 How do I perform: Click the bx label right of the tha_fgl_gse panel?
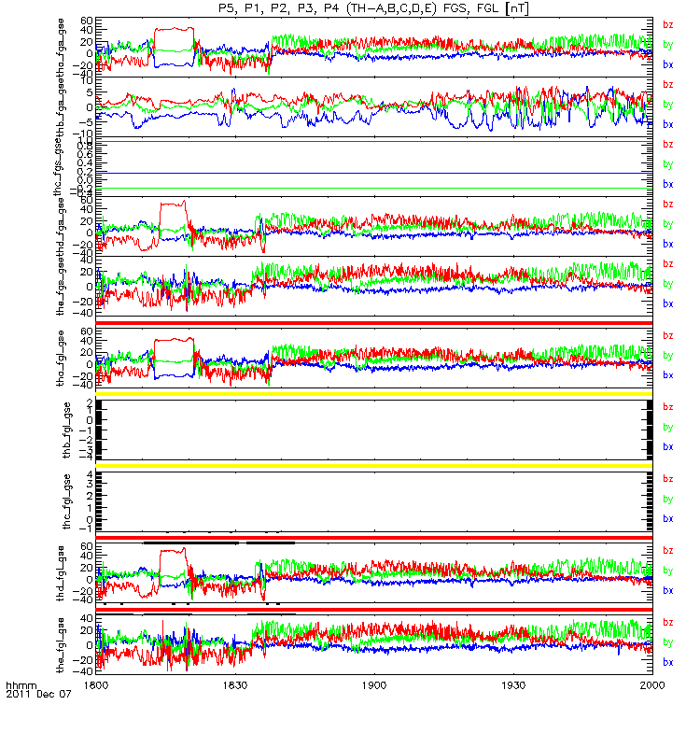(667, 375)
